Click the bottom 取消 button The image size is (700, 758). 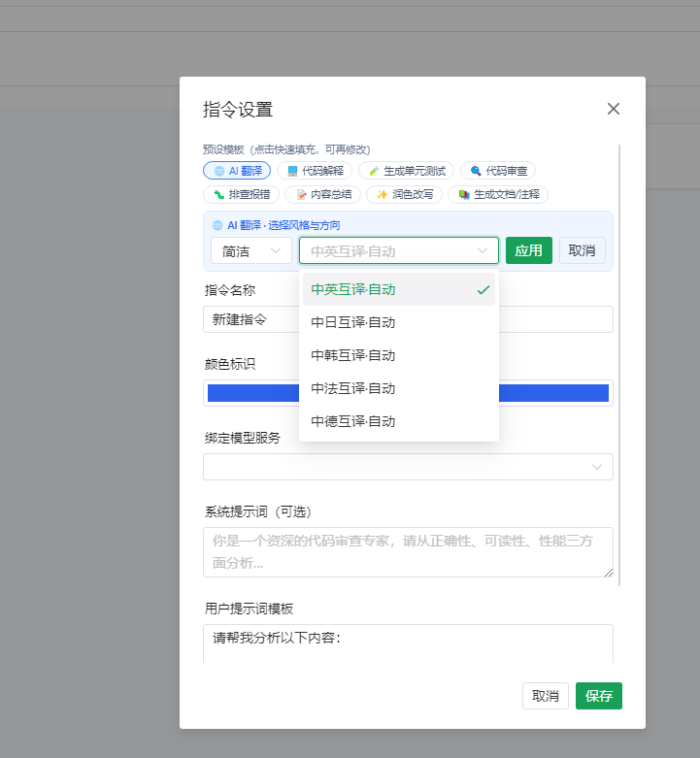pyautogui.click(x=546, y=696)
